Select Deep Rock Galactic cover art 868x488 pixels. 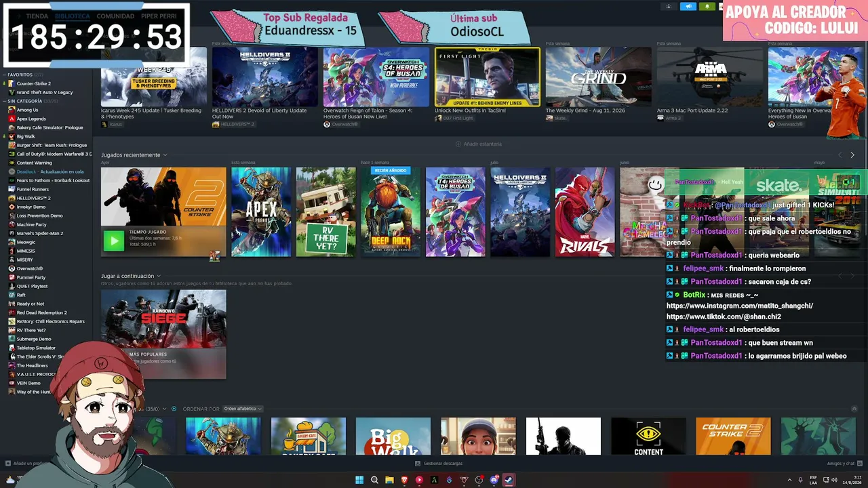391,212
